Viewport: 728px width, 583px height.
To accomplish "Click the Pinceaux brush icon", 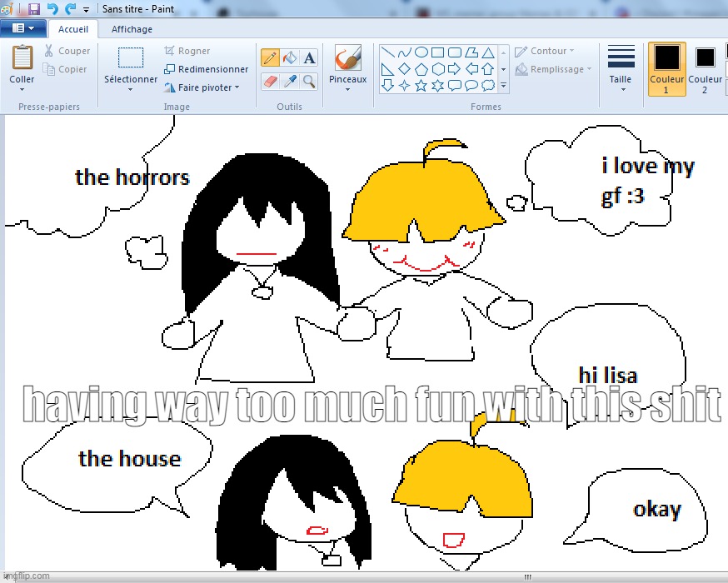I will [347, 57].
